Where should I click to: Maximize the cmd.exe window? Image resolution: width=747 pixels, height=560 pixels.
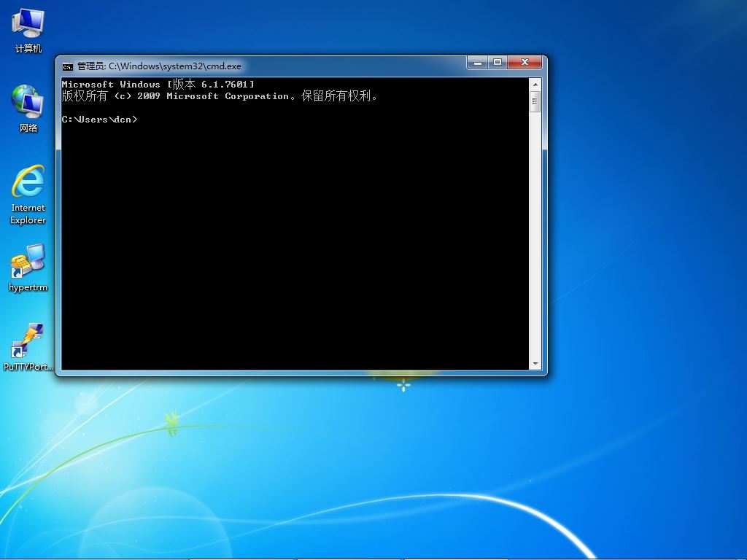pyautogui.click(x=498, y=63)
